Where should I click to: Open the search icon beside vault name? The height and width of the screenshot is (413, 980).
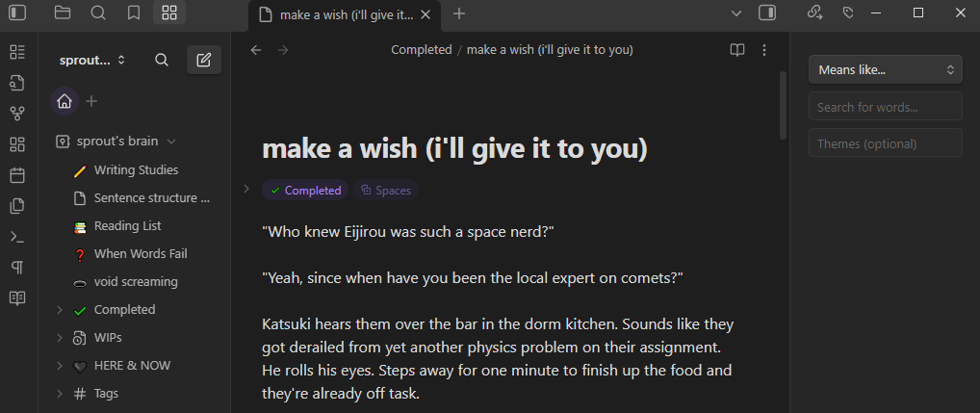click(x=162, y=60)
